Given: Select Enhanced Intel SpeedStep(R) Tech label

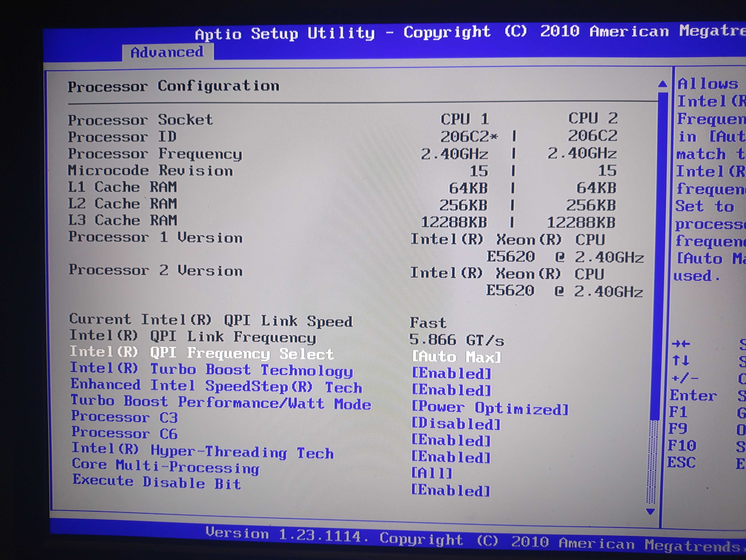Looking at the screenshot, I should (x=216, y=386).
